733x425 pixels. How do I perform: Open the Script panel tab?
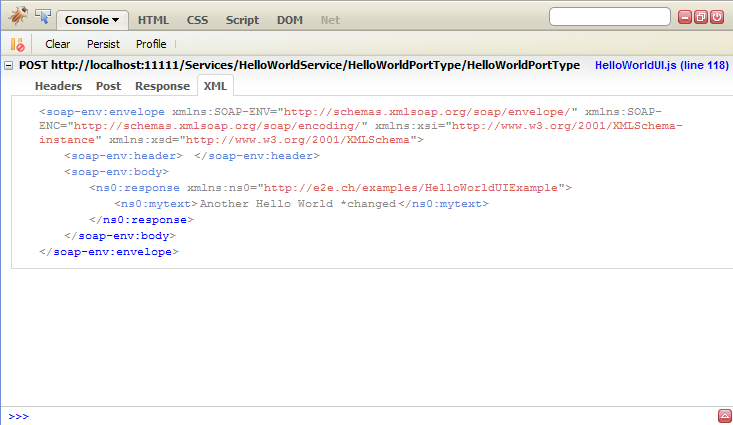pyautogui.click(x=242, y=20)
